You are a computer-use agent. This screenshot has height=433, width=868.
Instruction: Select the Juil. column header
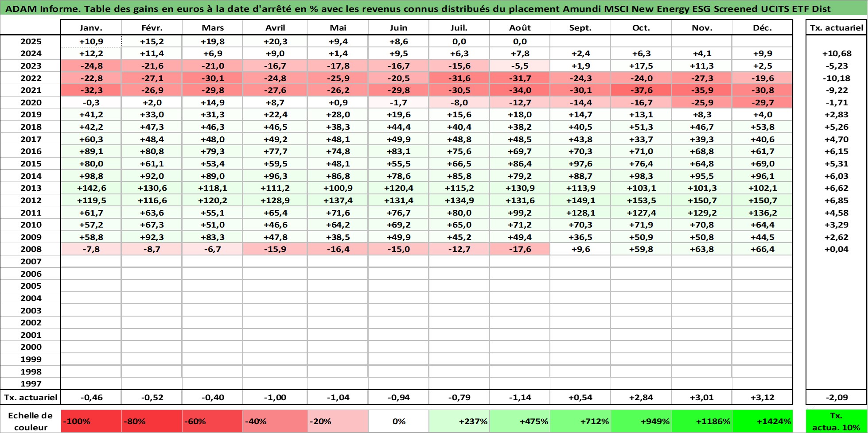(x=459, y=27)
